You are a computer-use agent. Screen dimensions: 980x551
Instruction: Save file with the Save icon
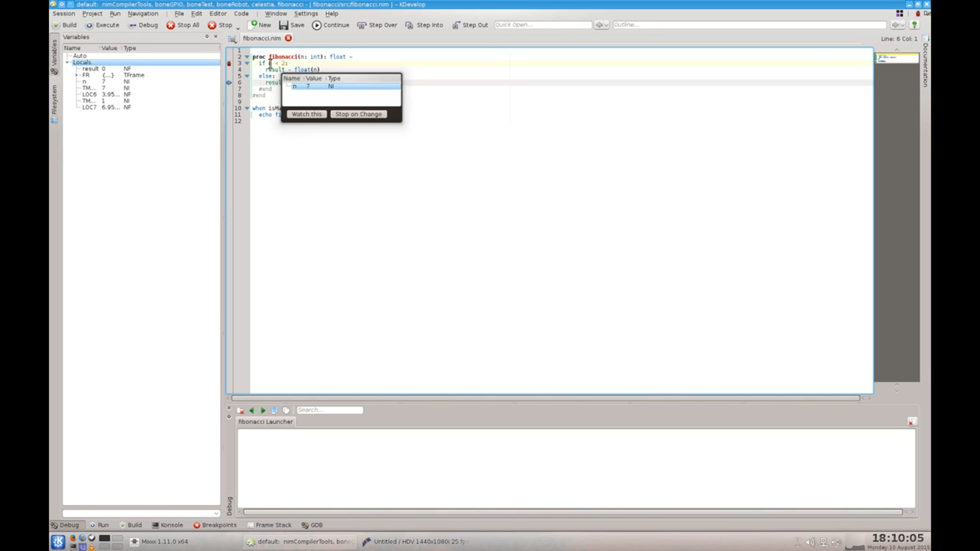283,25
